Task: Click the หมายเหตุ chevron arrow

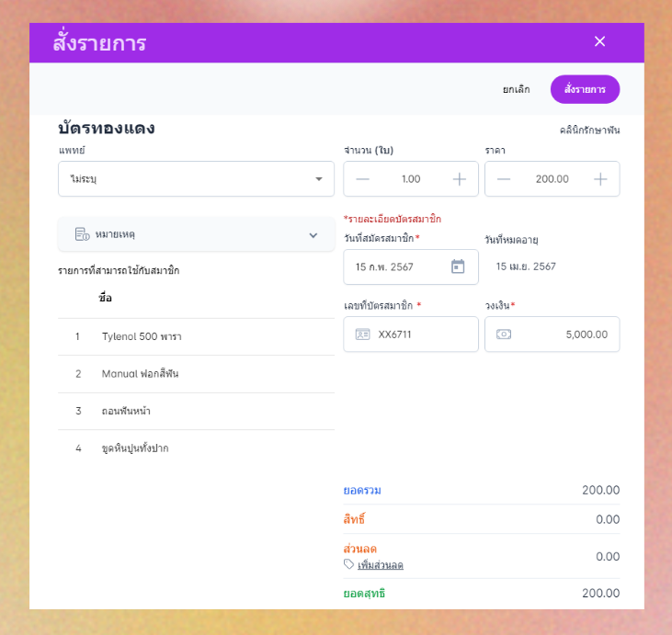Action: click(313, 235)
